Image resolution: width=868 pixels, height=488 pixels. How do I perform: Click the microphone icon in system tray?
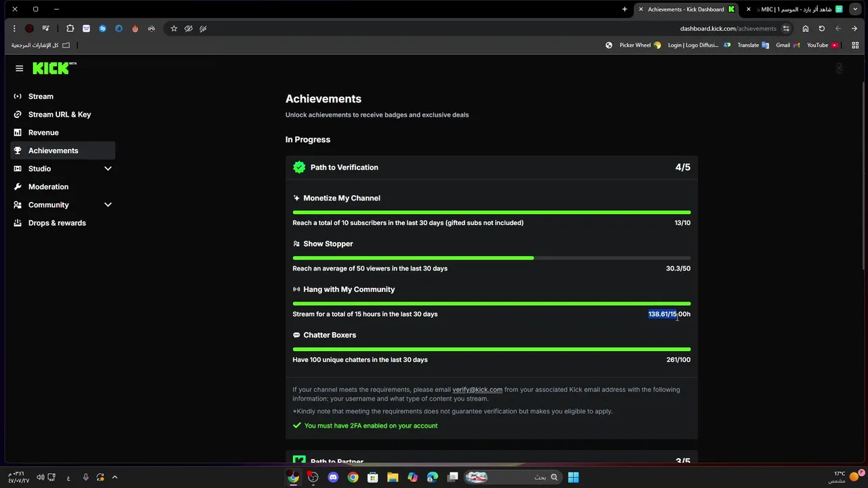coord(85,477)
